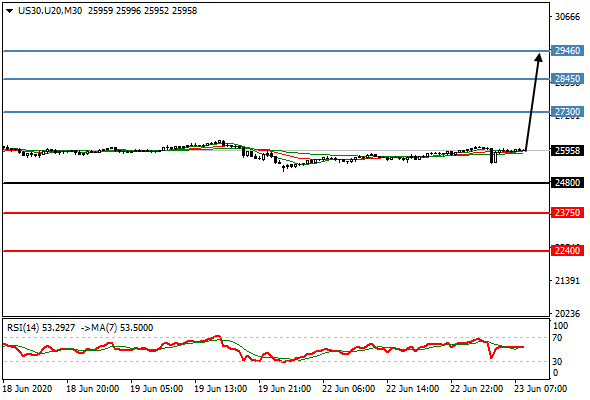Click the time axis label 19 Jun 13:00

coord(220,389)
